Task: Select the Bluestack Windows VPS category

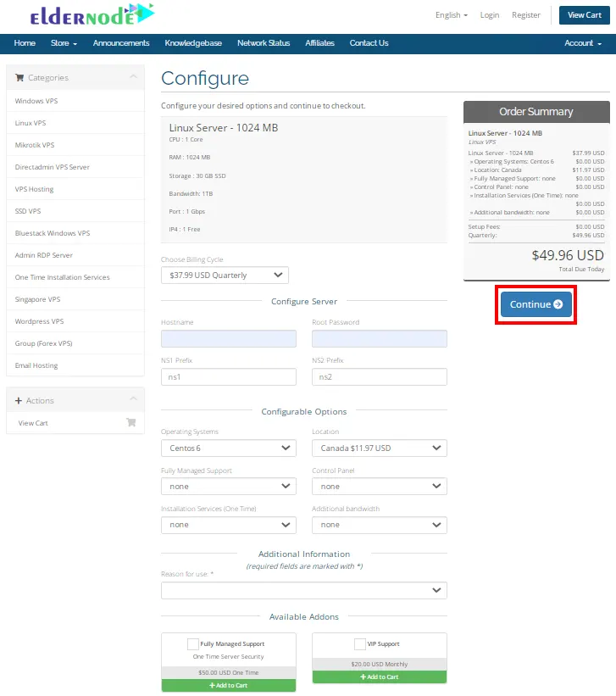Action: 75,233
